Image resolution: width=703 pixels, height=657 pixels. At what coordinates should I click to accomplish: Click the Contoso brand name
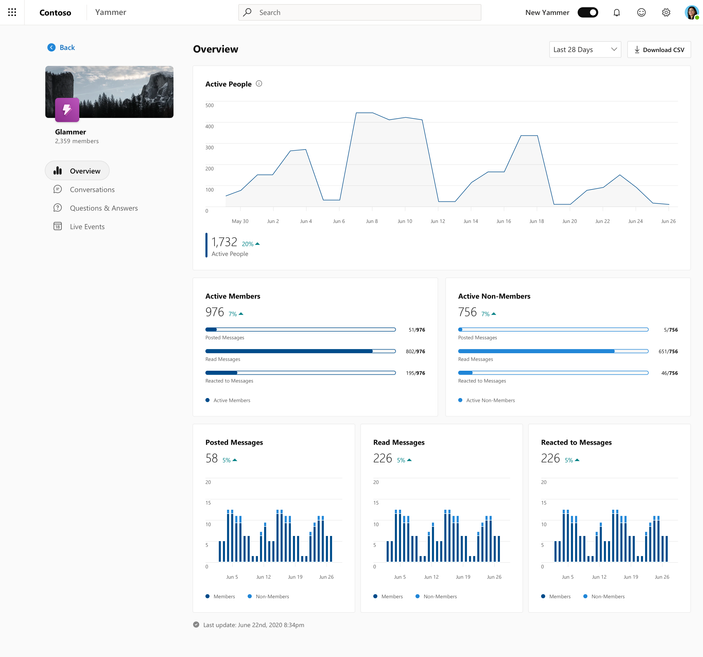click(x=56, y=12)
